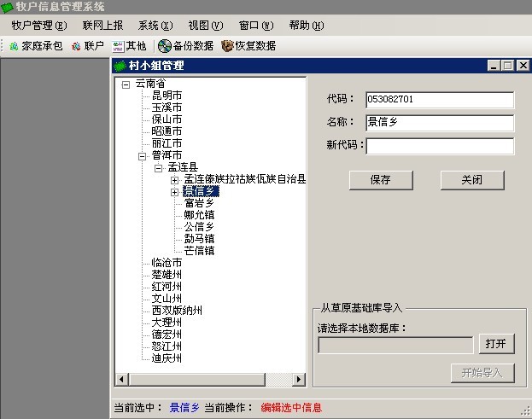The width and height of the screenshot is (532, 419).
Task: Collapse the 普洱市 tree node
Action: point(143,156)
